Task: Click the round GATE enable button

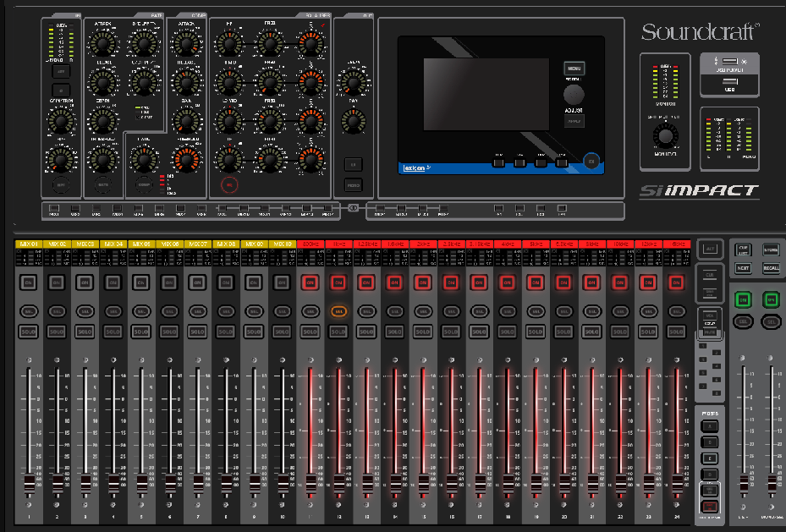Action: pos(102,185)
